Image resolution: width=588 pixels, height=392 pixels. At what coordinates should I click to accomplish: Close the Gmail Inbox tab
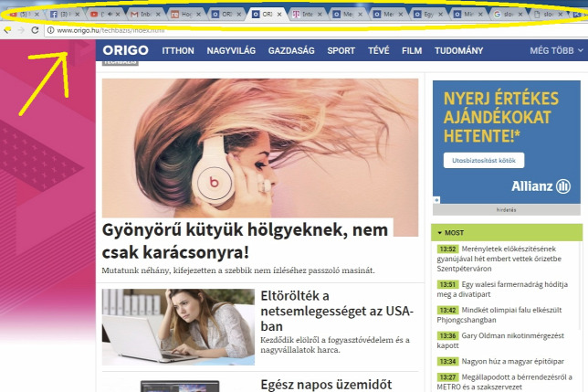(x=158, y=14)
